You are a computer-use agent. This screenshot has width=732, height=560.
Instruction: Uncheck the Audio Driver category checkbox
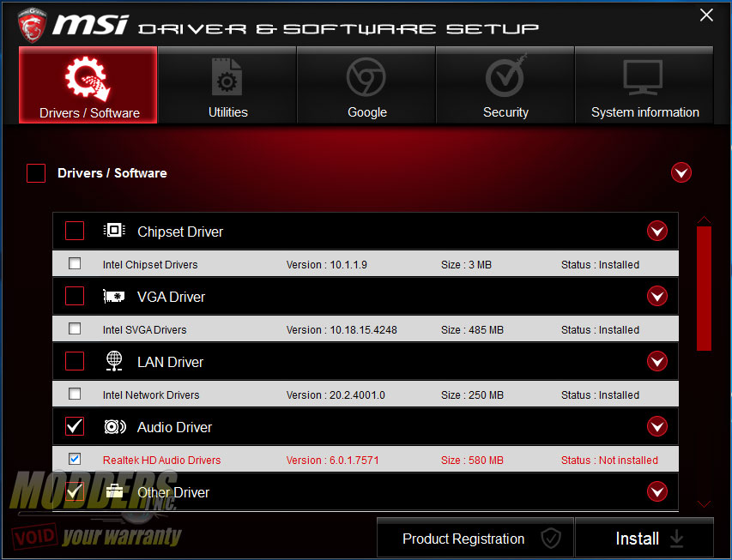coord(75,426)
